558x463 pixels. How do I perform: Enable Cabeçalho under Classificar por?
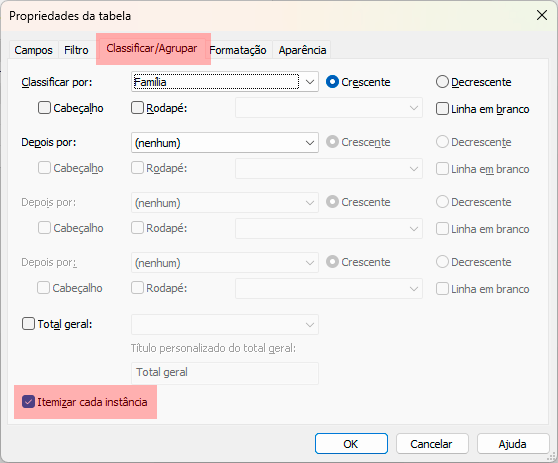click(70, 108)
